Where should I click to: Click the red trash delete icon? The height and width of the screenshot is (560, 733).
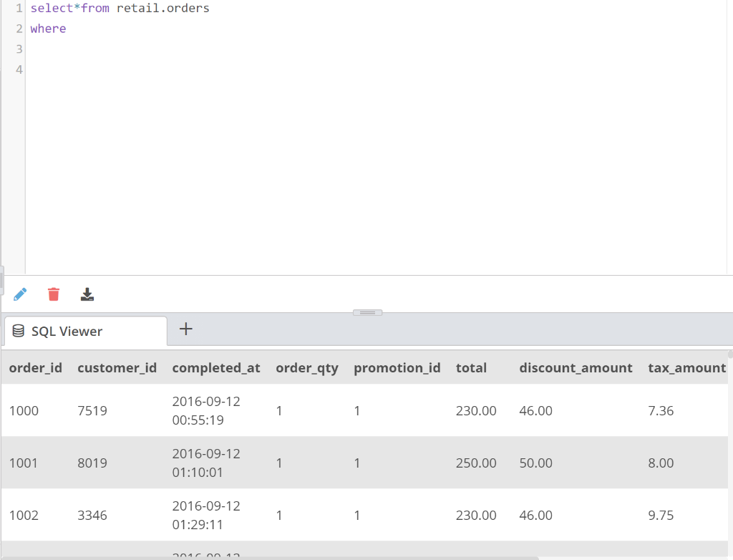[53, 294]
